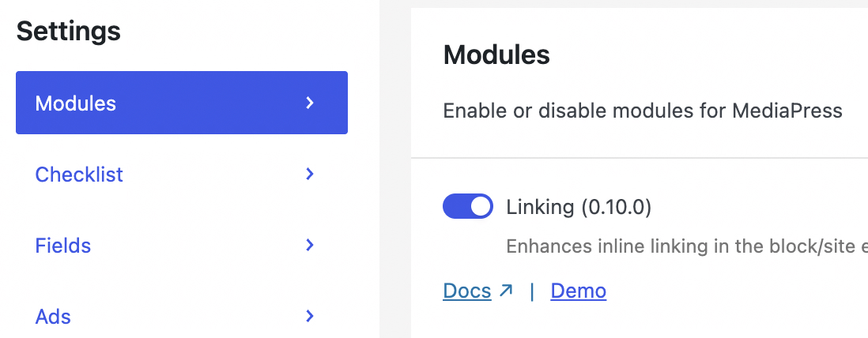Go to the Fields settings section
868x338 pixels.
63,245
